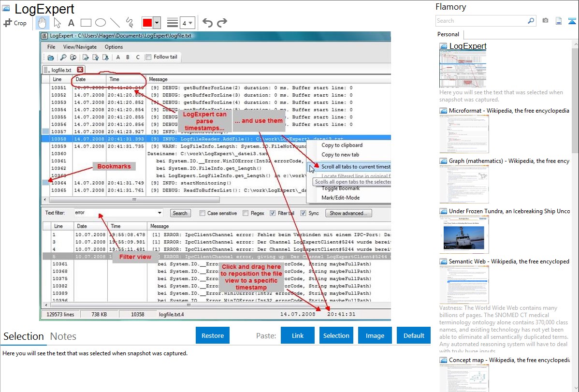
Task: Open the Under Frozen Tundra ship thumbnail
Action: [x=464, y=234]
